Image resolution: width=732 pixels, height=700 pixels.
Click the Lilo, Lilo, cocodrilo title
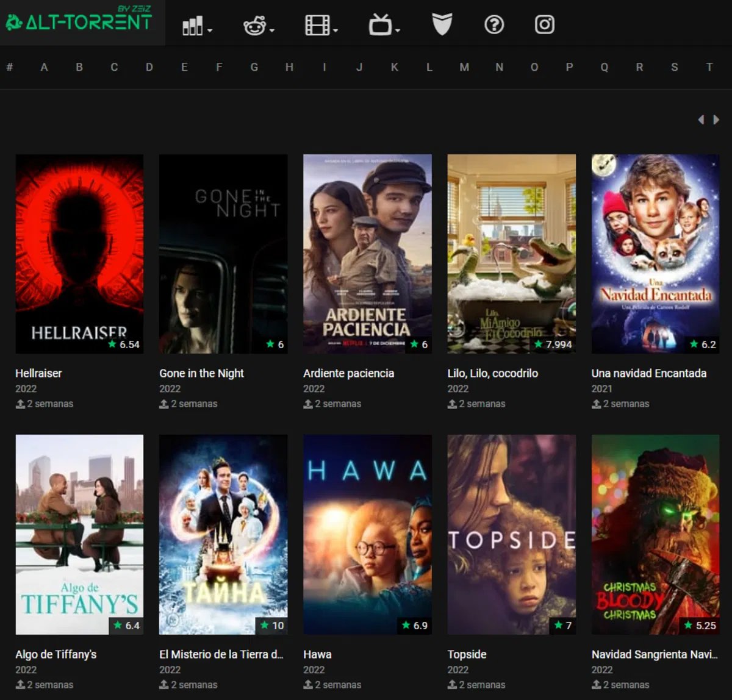click(x=493, y=373)
